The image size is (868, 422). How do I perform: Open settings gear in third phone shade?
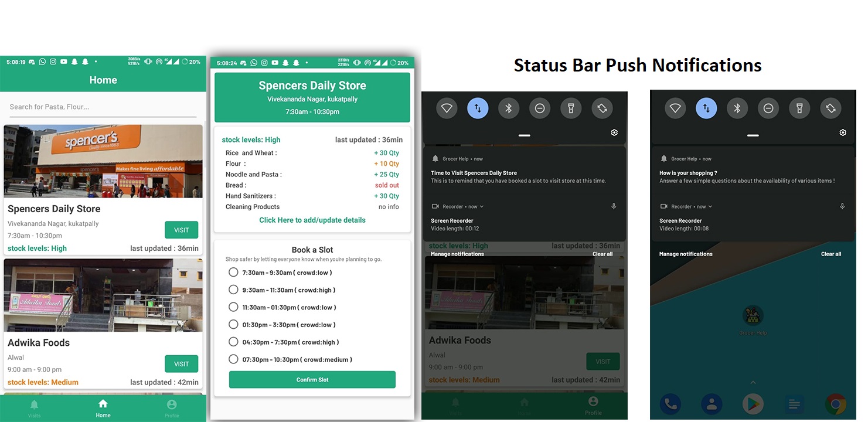614,132
